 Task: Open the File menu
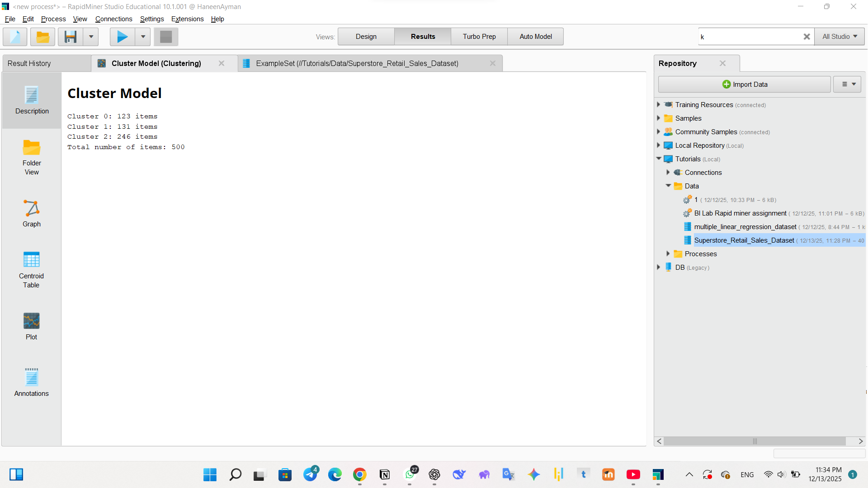click(10, 19)
